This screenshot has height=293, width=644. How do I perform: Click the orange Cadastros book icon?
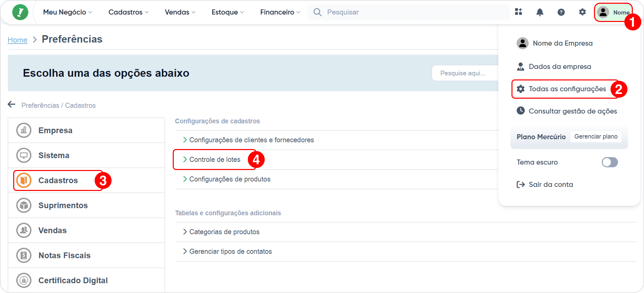tap(24, 180)
